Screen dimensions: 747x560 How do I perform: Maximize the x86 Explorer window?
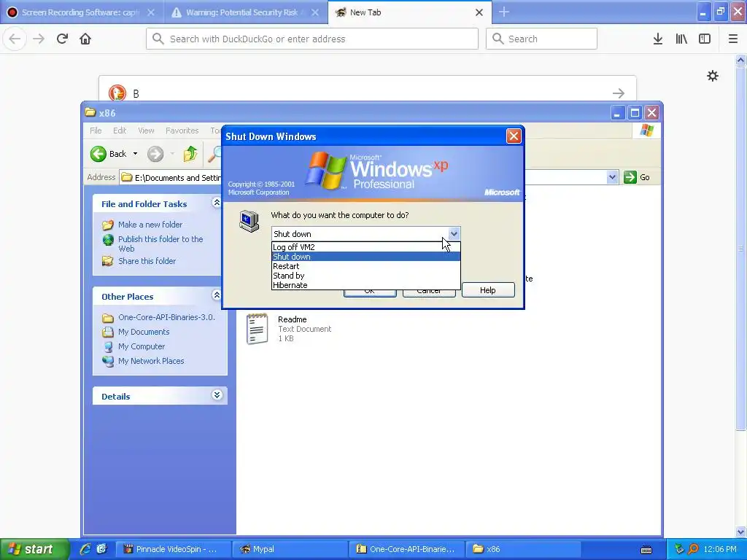(635, 113)
